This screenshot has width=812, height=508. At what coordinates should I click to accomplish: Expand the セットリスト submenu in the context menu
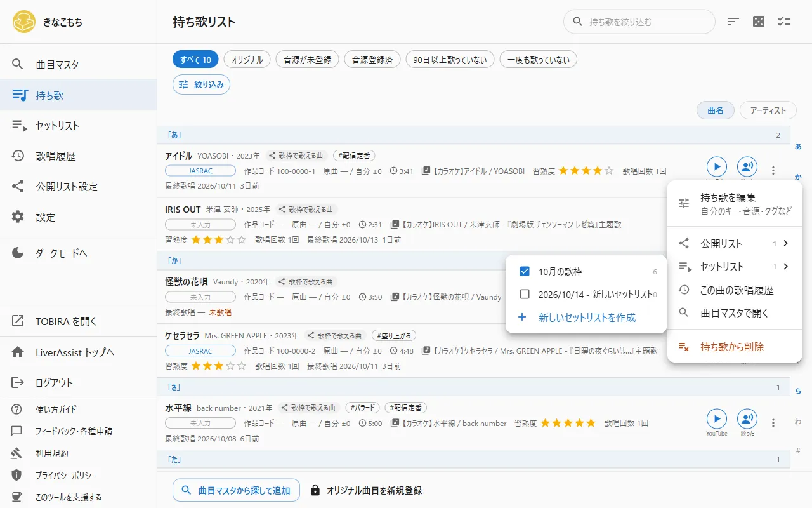coord(735,267)
